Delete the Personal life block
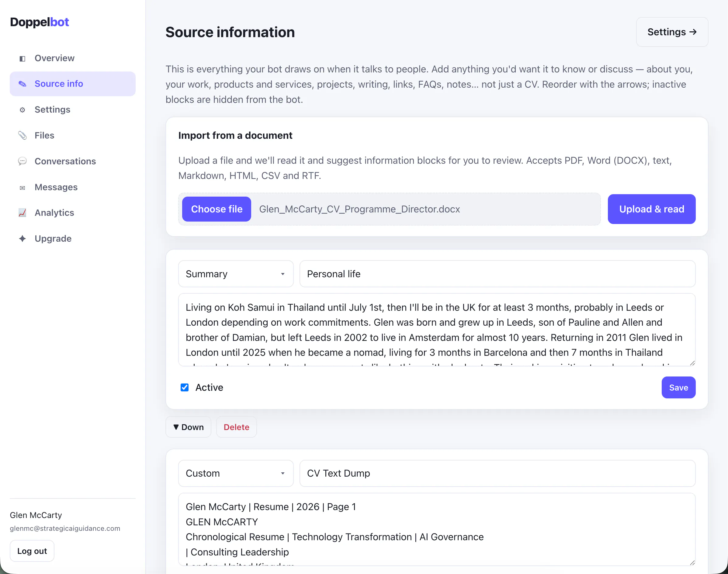This screenshot has height=574, width=728. 236,427
